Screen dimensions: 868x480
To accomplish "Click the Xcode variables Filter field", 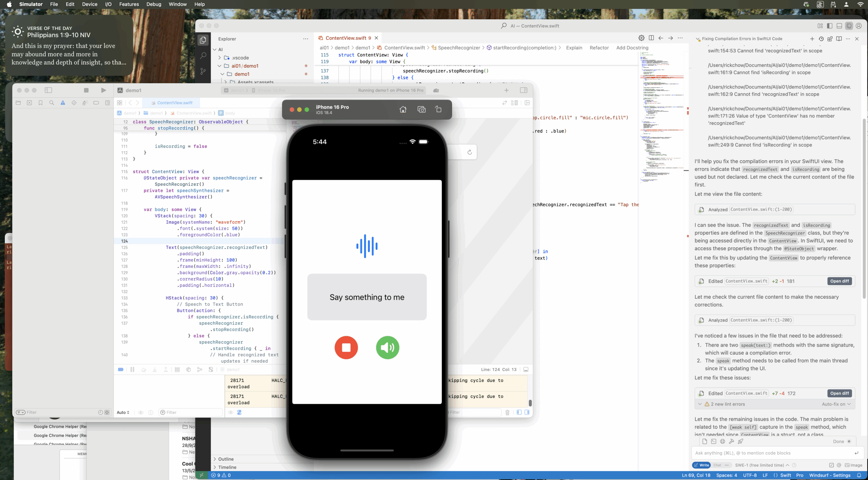I will [191, 412].
